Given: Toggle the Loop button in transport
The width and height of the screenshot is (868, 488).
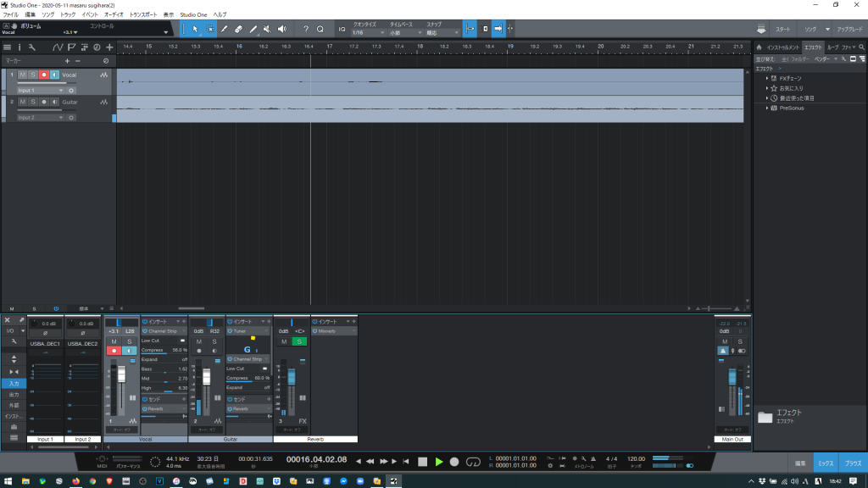Looking at the screenshot, I should [x=473, y=462].
